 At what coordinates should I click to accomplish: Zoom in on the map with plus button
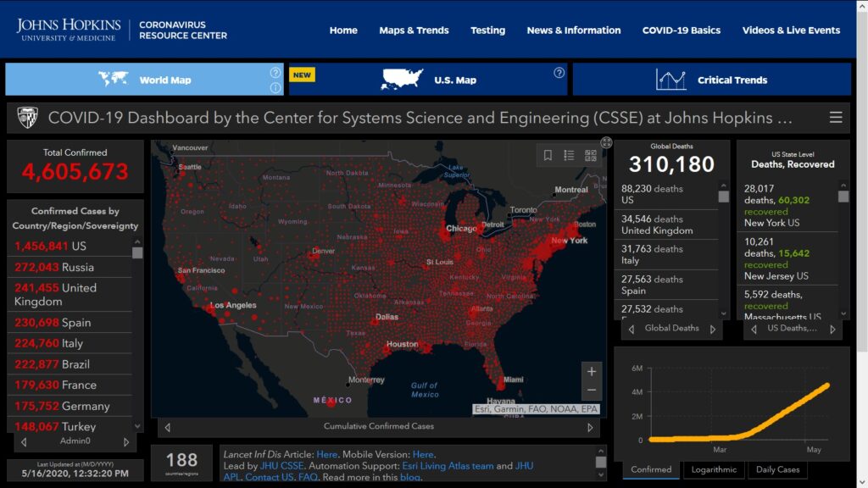point(591,371)
